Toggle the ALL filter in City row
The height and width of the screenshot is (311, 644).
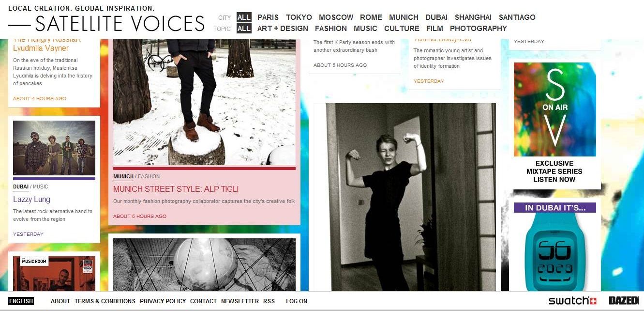click(244, 17)
